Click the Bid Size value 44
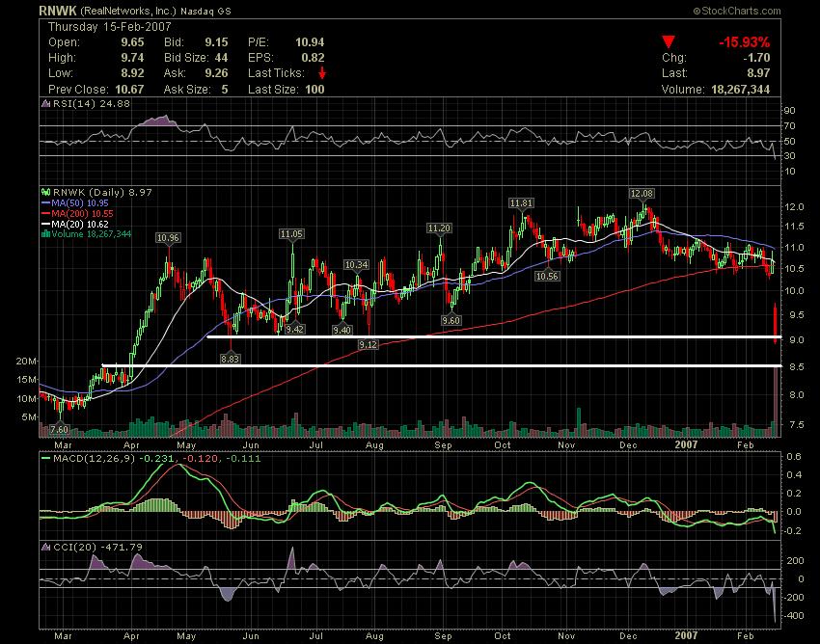The height and width of the screenshot is (644, 820). (x=221, y=58)
